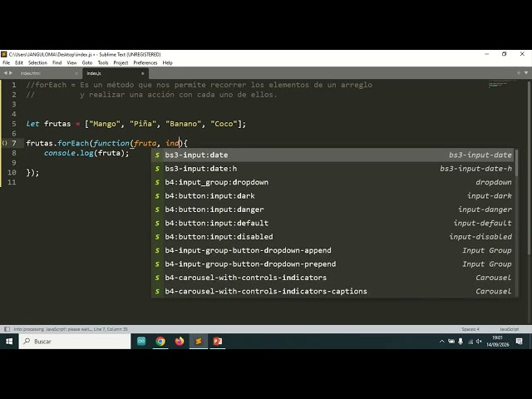
Task: Open the Selection menu
Action: coord(37,63)
